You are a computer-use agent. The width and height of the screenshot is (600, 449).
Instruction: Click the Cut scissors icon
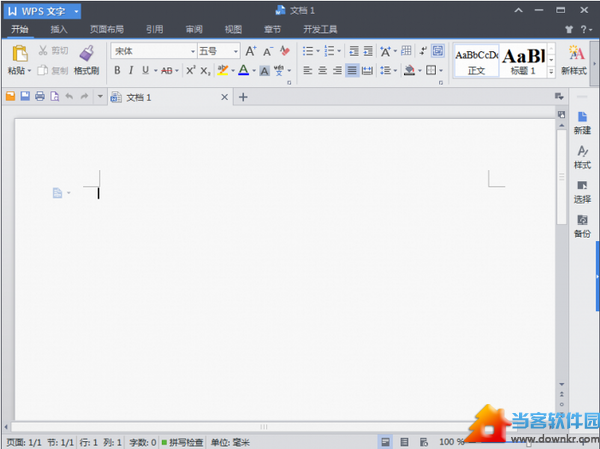pos(43,51)
